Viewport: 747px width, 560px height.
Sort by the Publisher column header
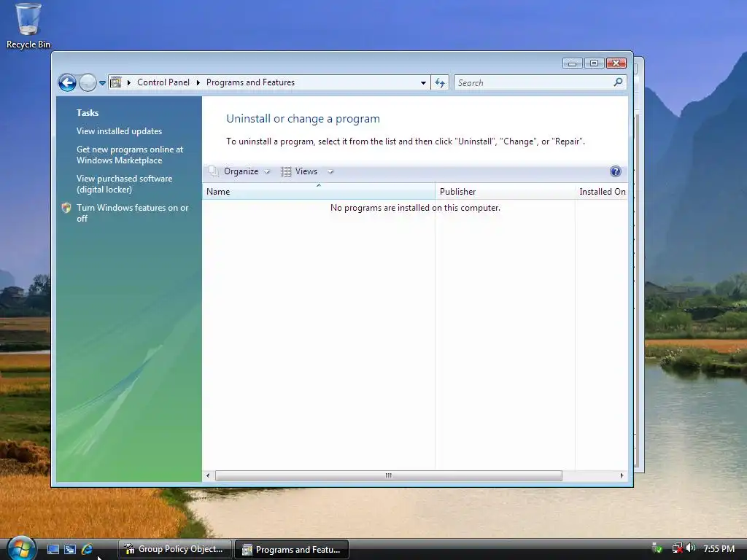coord(505,192)
